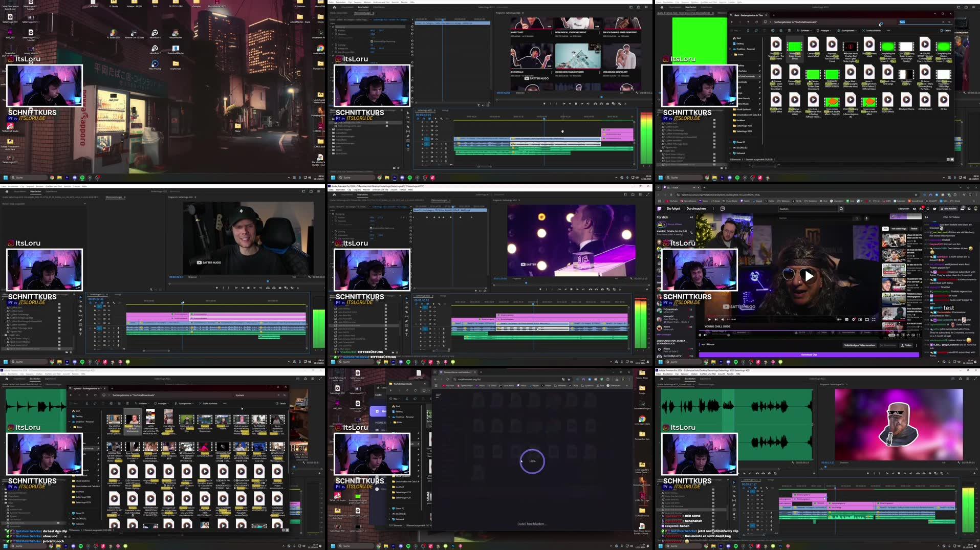Open 'Sortieren' dropdown in flash-search Explorer
The width and height of the screenshot is (980, 550).
tap(804, 31)
